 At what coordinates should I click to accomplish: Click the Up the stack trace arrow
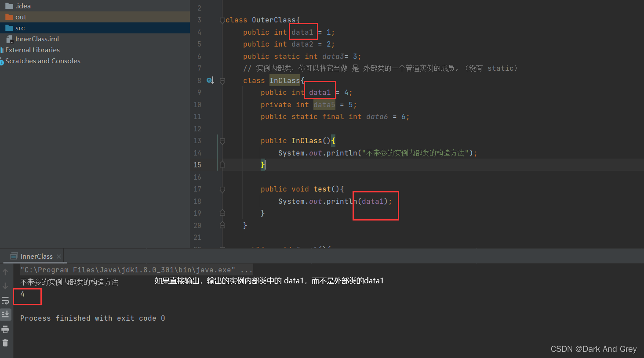click(x=5, y=272)
